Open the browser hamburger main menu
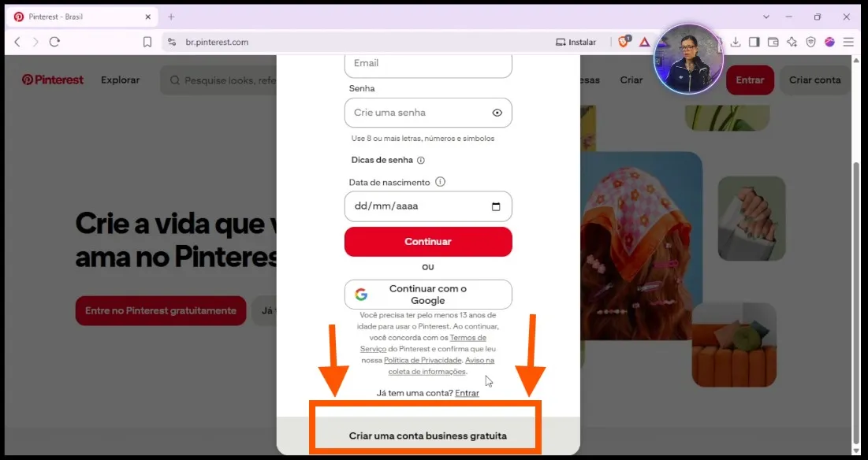The width and height of the screenshot is (868, 460). [848, 42]
